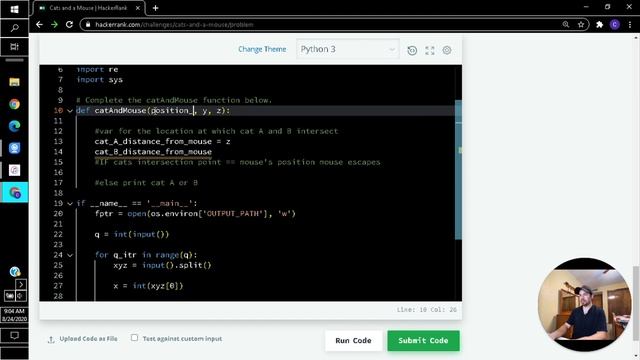Click the padlock site info icon
640x360 pixels.
(x=88, y=24)
